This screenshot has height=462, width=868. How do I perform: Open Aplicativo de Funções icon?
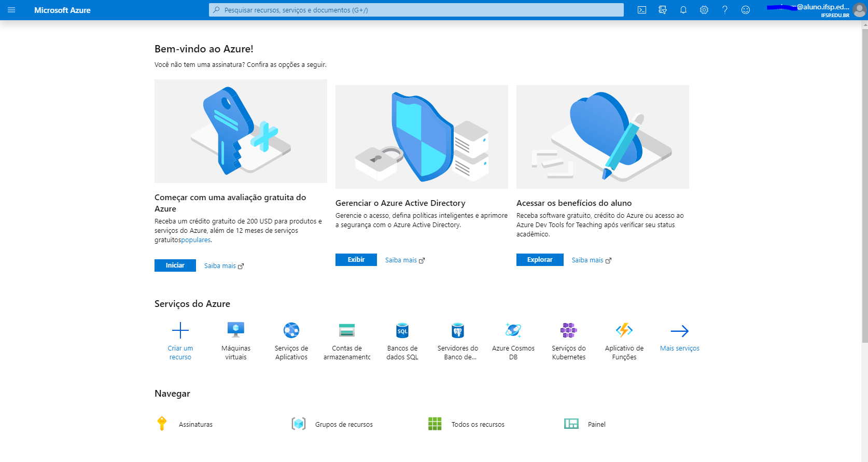(624, 330)
